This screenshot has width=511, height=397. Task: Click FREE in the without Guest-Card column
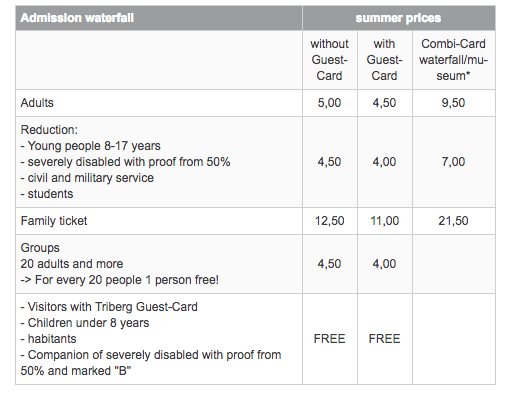pyautogui.click(x=329, y=339)
